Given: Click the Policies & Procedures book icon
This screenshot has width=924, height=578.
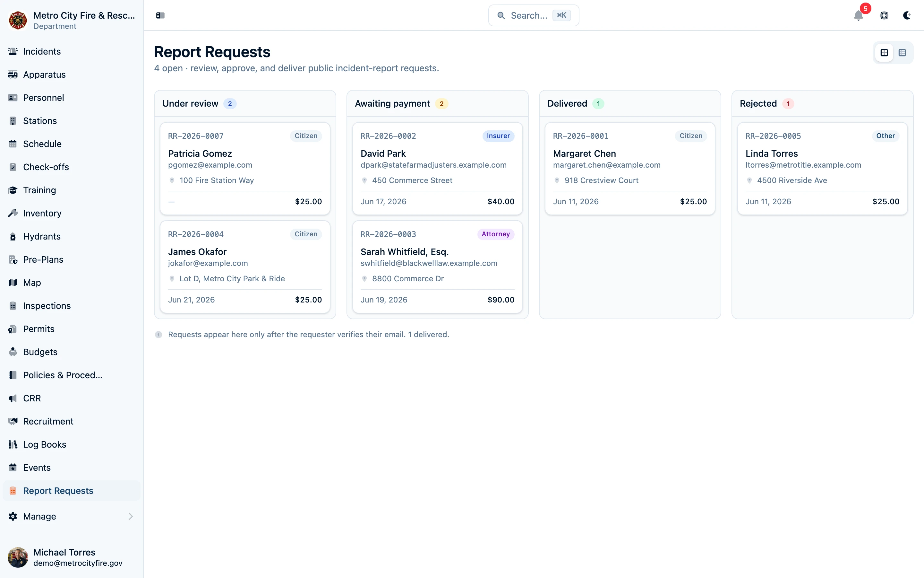Looking at the screenshot, I should pos(13,375).
